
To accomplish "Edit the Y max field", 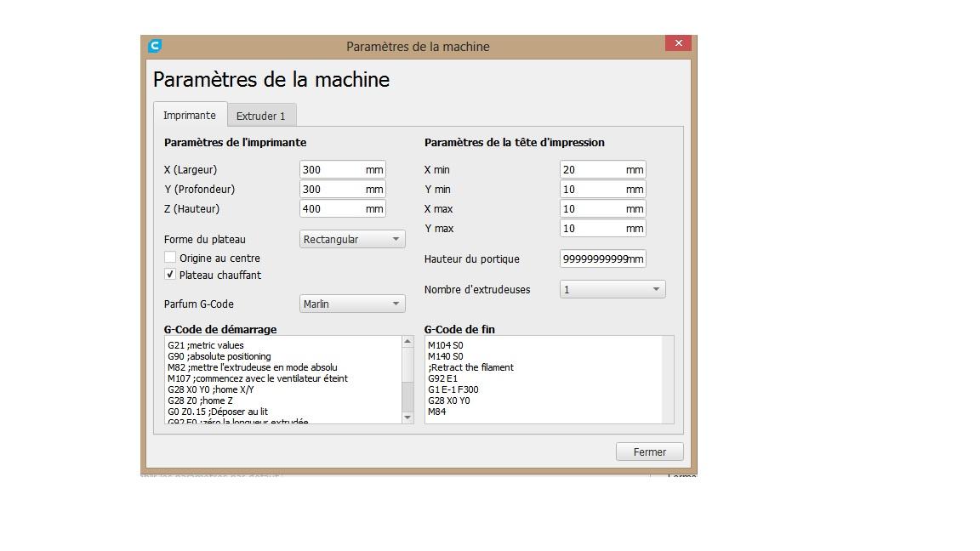I will point(602,228).
